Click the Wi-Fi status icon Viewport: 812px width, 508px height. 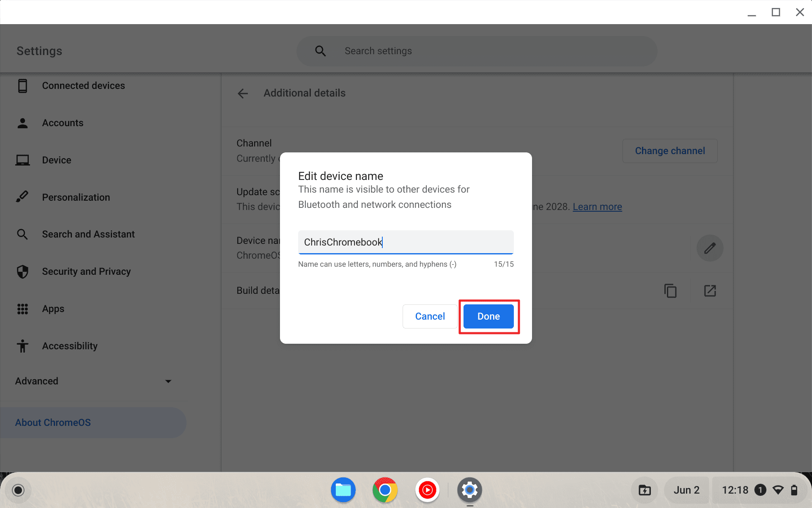(778, 490)
